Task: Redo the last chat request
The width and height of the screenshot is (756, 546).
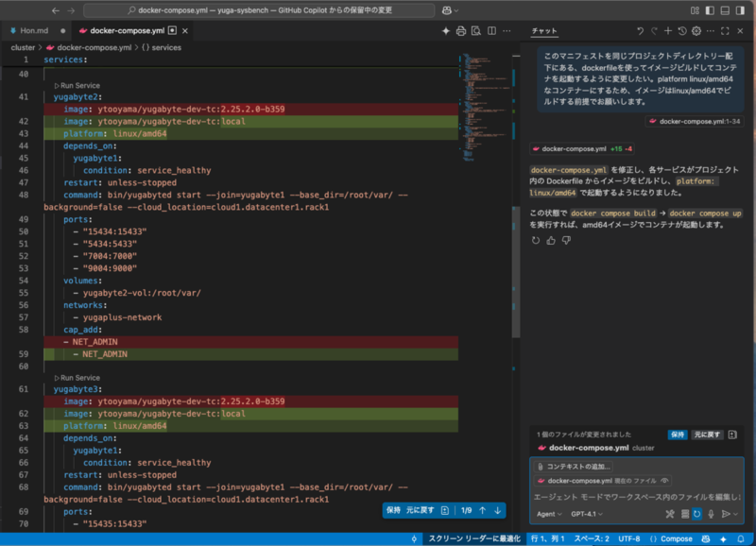Action: coord(654,31)
